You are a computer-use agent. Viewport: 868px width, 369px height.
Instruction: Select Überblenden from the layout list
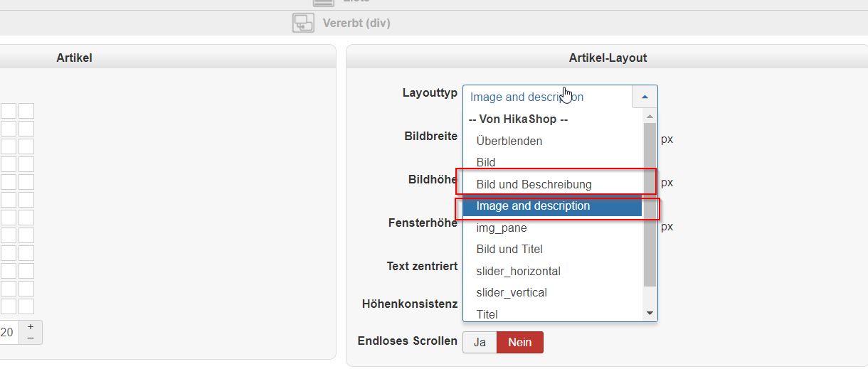point(509,141)
